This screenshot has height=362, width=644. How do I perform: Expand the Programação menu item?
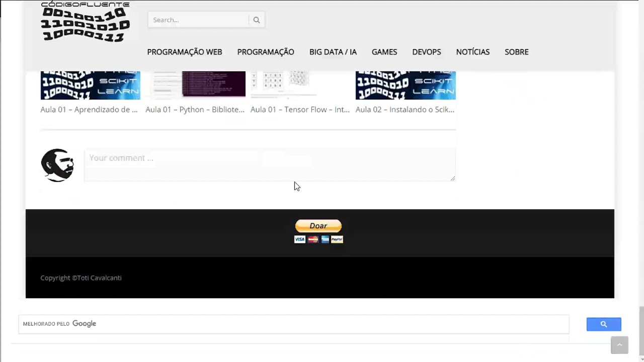(266, 52)
